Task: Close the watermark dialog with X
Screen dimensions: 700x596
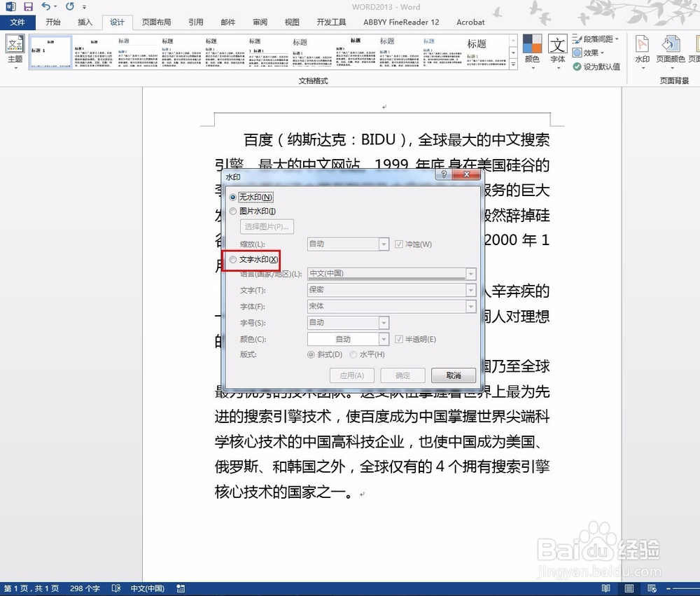Action: [x=466, y=174]
